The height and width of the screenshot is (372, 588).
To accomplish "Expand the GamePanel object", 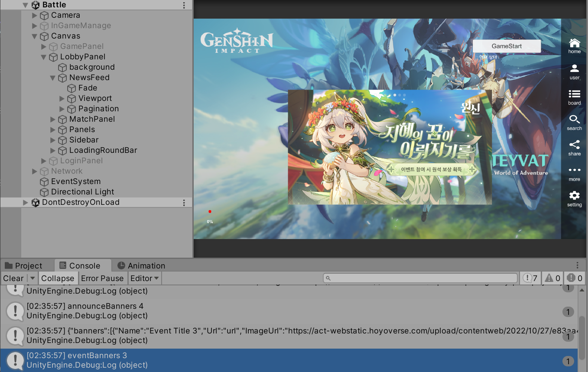I will click(43, 46).
